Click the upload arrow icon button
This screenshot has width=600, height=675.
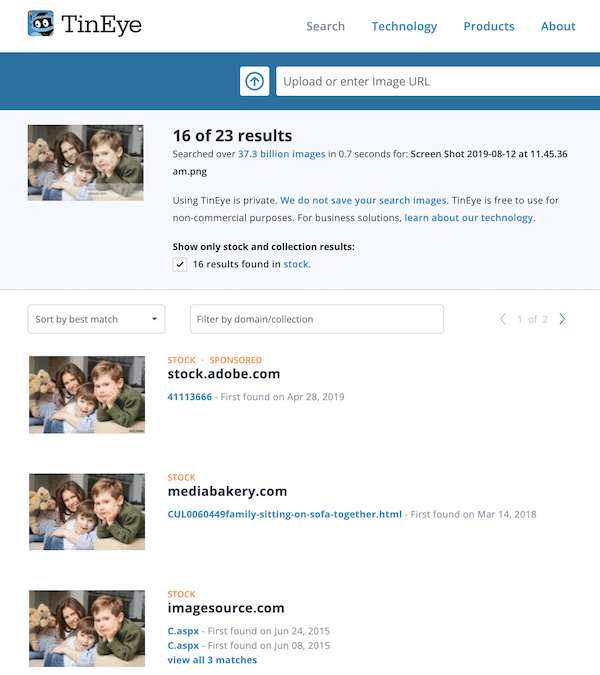pos(254,81)
